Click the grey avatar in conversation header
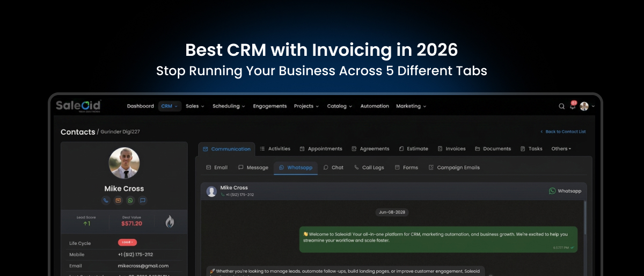Screen dimensions: 644x276 (x=211, y=191)
